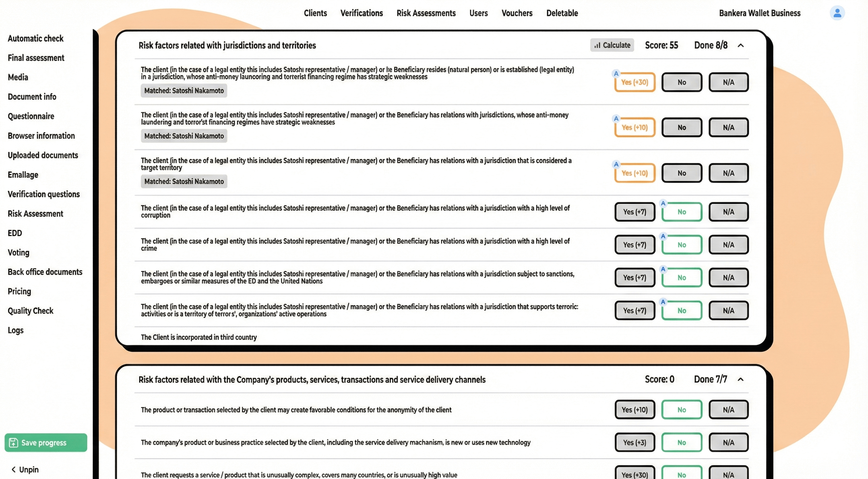This screenshot has height=479, width=868.
Task: Click the save icon on Save progress button
Action: 13,443
